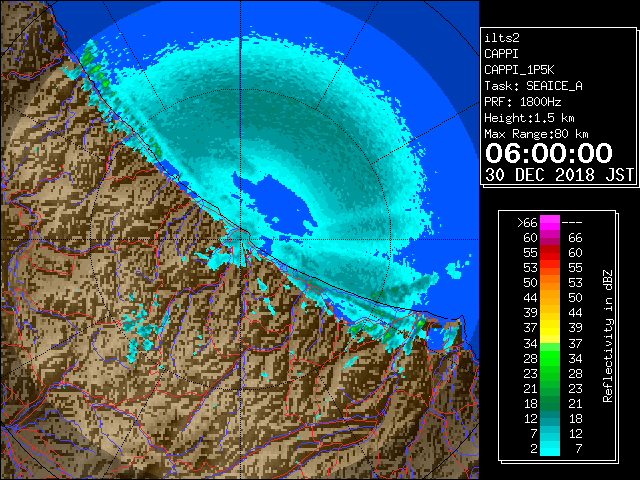
Task: Click the radar site at the crosshair center
Action: coord(241,239)
